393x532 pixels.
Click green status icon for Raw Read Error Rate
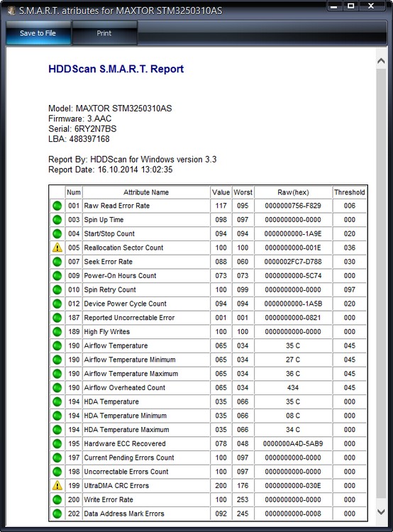coord(57,206)
